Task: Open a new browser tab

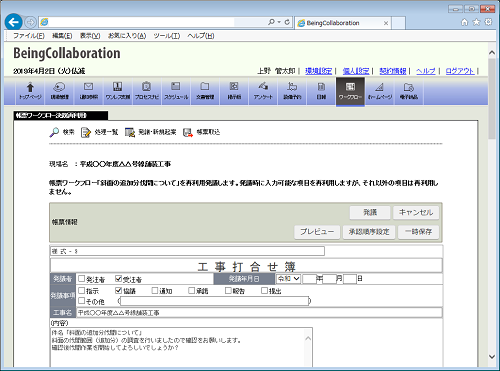Action: coord(398,23)
